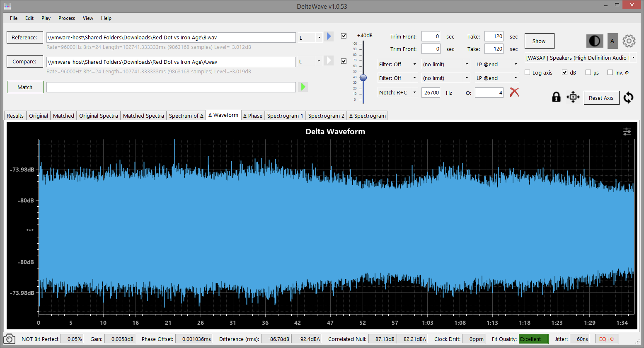The width and height of the screenshot is (644, 348).
Task: Open the second LP @end dropdown
Action: pyautogui.click(x=497, y=78)
